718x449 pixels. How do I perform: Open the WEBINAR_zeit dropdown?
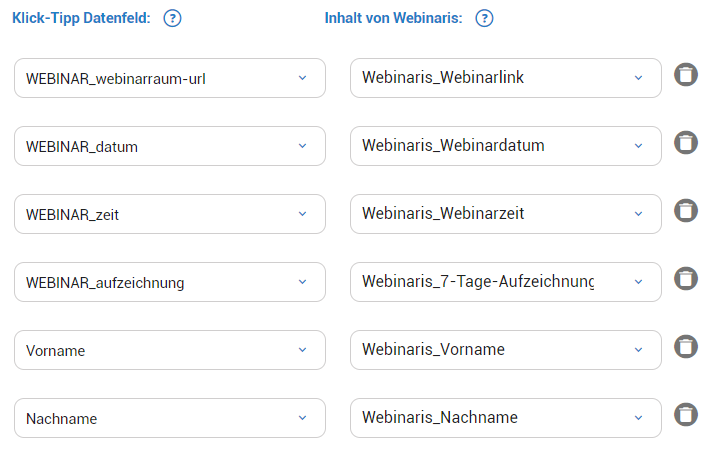170,214
